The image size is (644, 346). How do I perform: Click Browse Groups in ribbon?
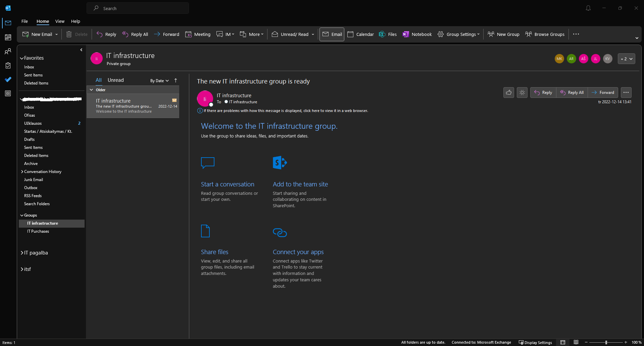tap(545, 34)
